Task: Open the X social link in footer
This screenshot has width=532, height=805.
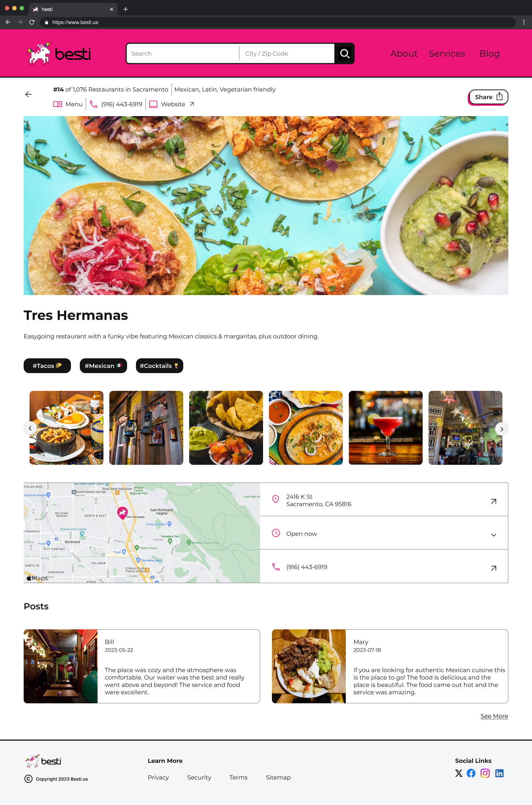Action: pos(459,773)
